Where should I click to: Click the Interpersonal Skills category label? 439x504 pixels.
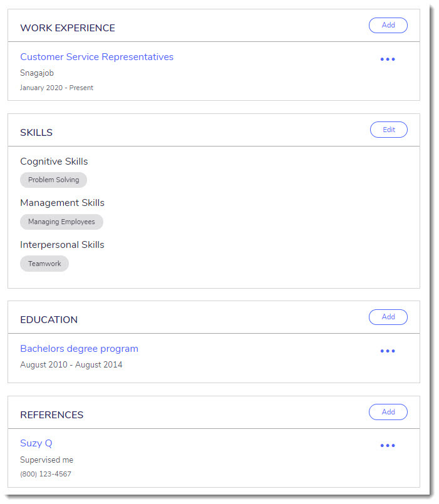[x=62, y=245]
